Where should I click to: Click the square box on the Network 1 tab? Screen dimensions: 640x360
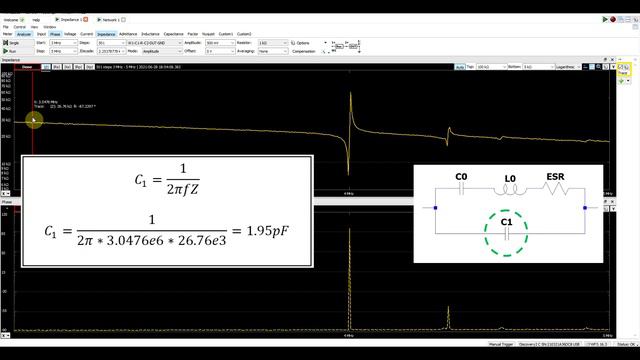tap(123, 20)
